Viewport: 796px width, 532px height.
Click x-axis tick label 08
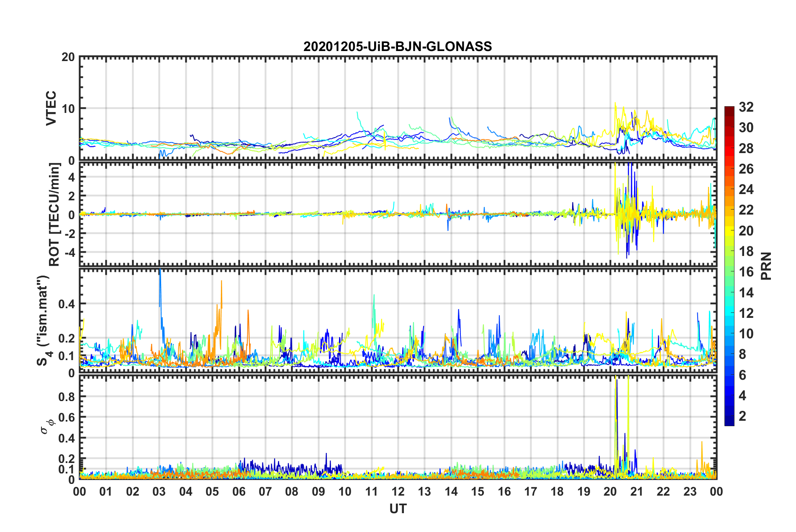(292, 491)
